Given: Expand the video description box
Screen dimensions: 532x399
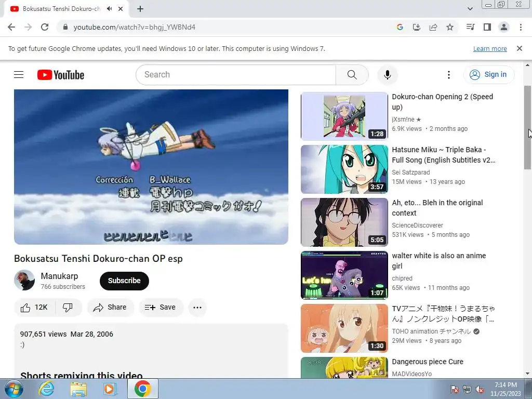Looking at the screenshot, I should coord(151,351).
